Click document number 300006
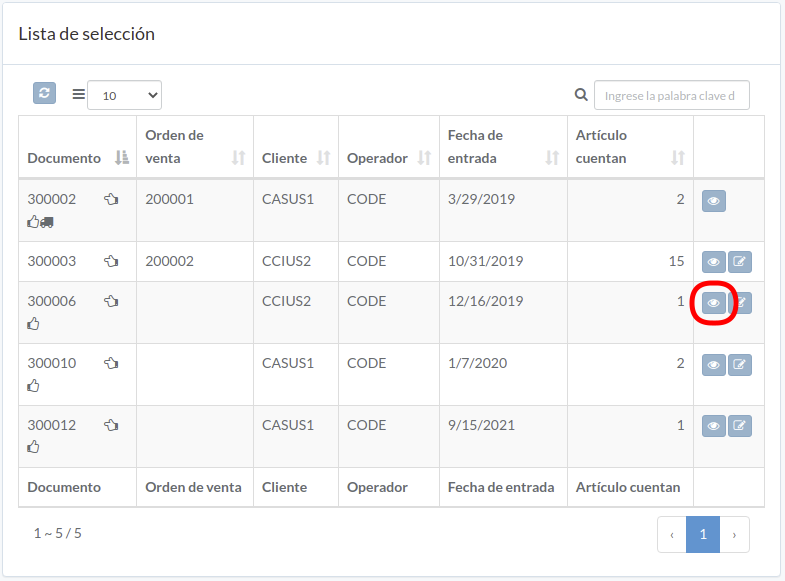The height and width of the screenshot is (581, 785). tap(52, 301)
